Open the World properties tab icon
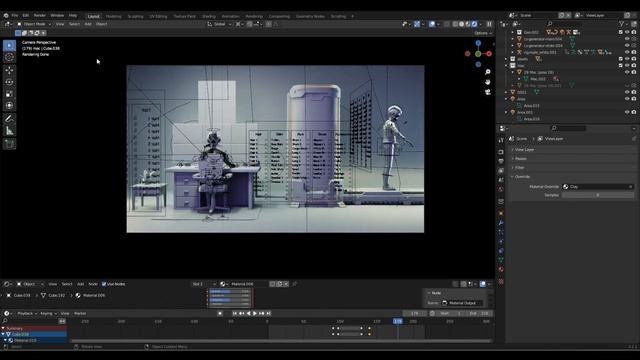Image resolution: width=640 pixels, height=360 pixels. pyautogui.click(x=501, y=189)
